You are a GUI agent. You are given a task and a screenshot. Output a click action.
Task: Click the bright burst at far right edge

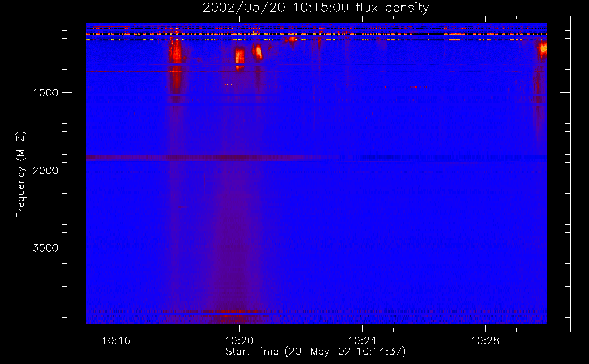(x=543, y=48)
